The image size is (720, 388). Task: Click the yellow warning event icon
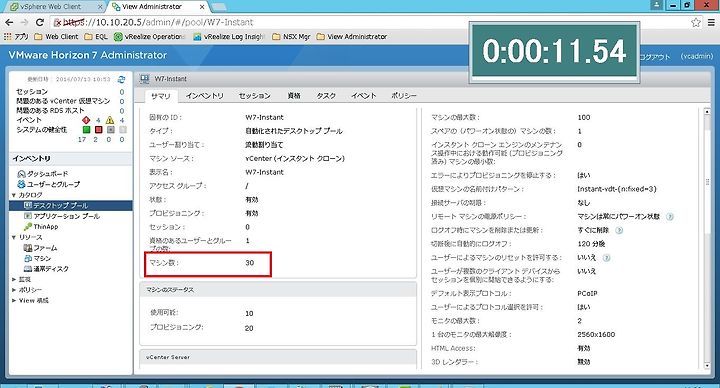pos(110,120)
